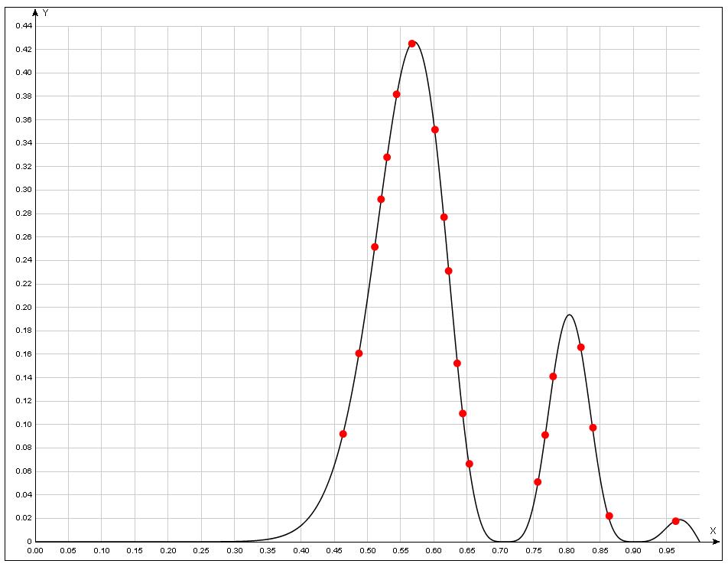The image size is (728, 567).
Task: Select the red point at y≈0.38
Action: coord(397,94)
